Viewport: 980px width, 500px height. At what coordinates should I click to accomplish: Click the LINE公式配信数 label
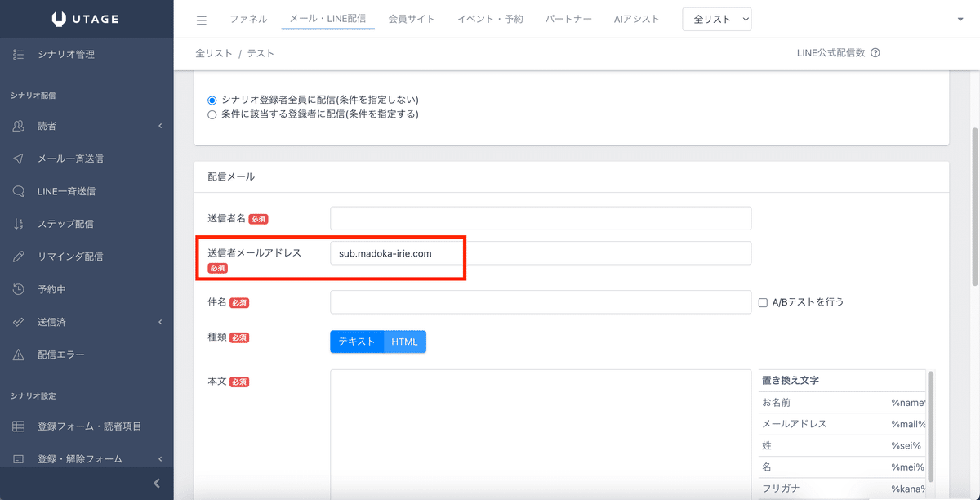pos(831,53)
